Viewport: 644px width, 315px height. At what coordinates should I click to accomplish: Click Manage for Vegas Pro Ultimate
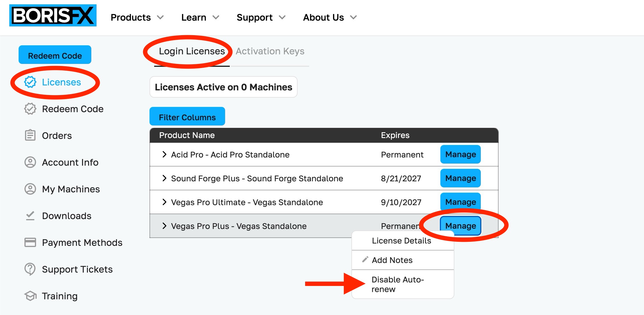[x=460, y=202]
